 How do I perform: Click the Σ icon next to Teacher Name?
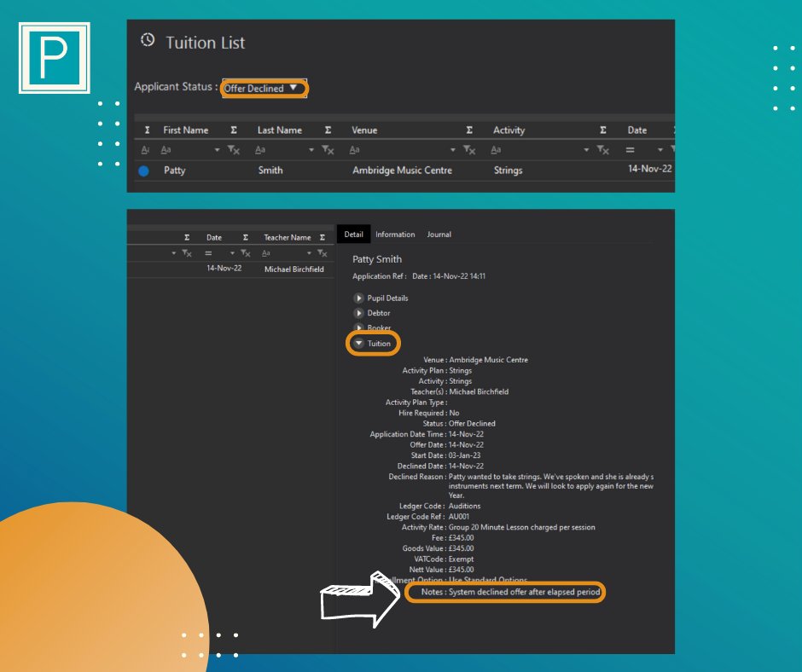(322, 237)
